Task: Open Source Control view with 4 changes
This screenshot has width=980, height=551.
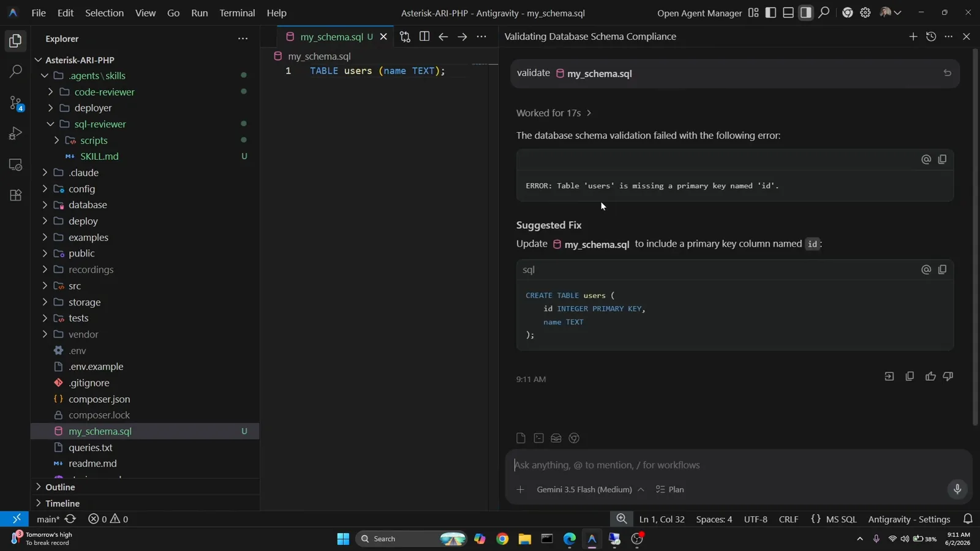Action: point(15,103)
